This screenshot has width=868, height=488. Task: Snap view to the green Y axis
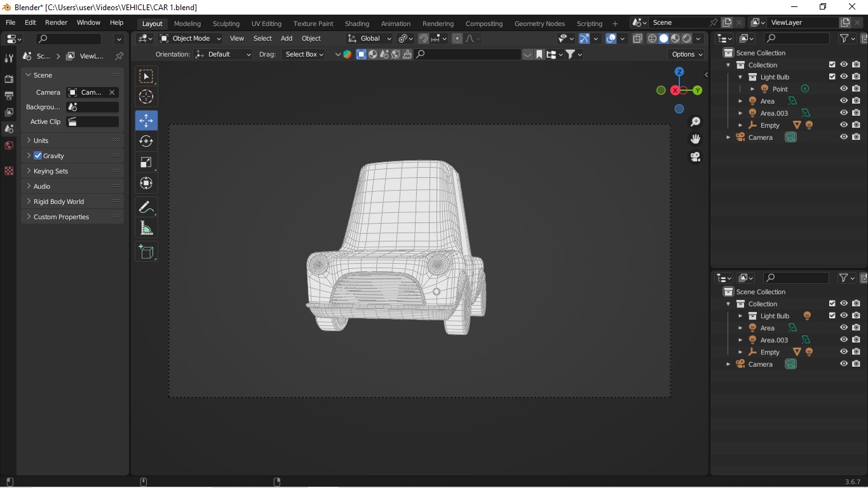point(698,90)
